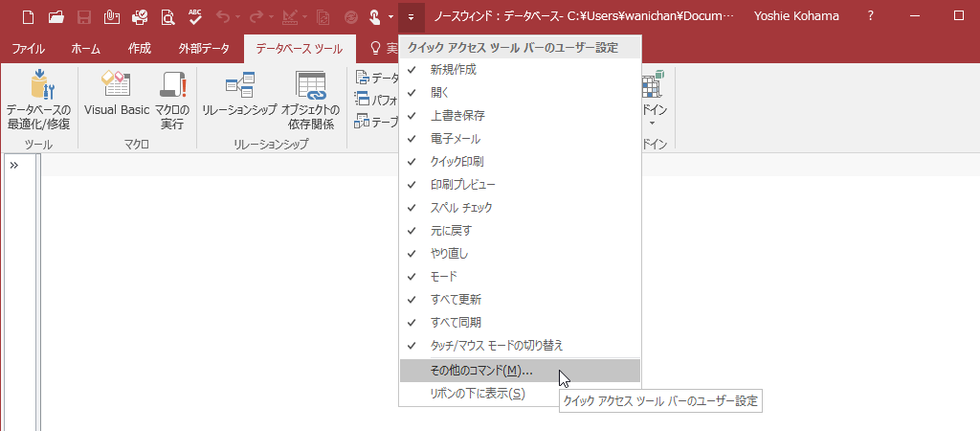Toggle 印刷プレビュー menu entry

point(520,185)
